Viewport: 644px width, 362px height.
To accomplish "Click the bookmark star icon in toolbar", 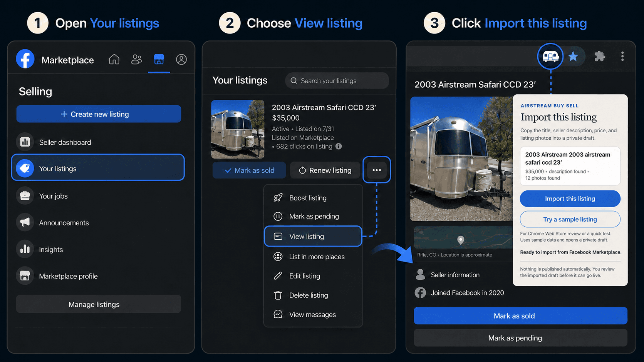I will point(573,56).
